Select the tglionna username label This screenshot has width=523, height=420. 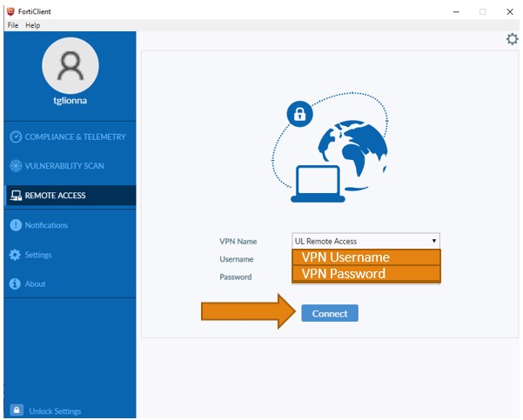pos(70,100)
